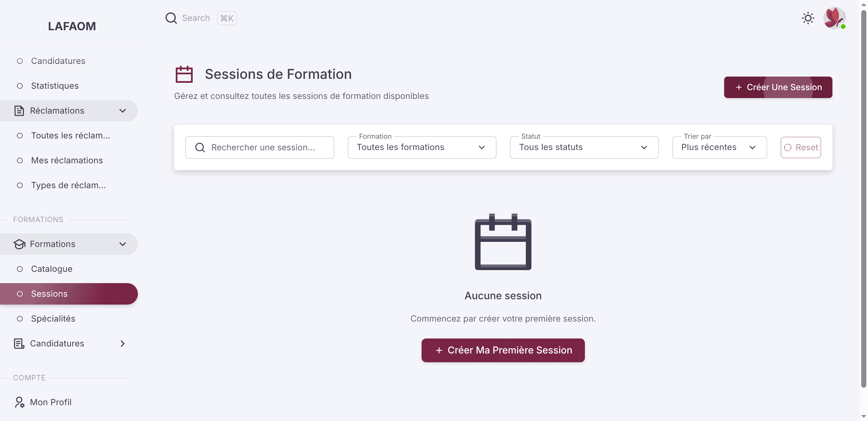Click the magnifier icon in session search field

(200, 147)
